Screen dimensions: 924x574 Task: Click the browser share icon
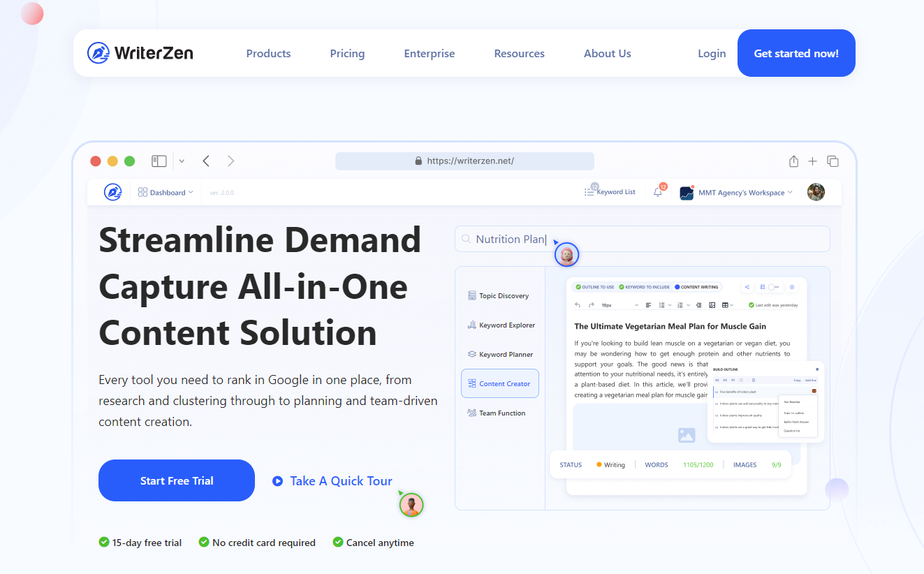pyautogui.click(x=793, y=161)
